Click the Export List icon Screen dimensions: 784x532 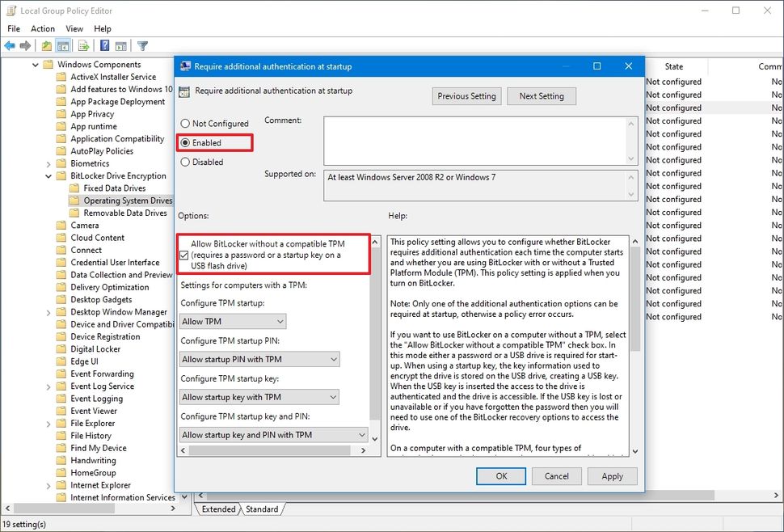coord(82,45)
